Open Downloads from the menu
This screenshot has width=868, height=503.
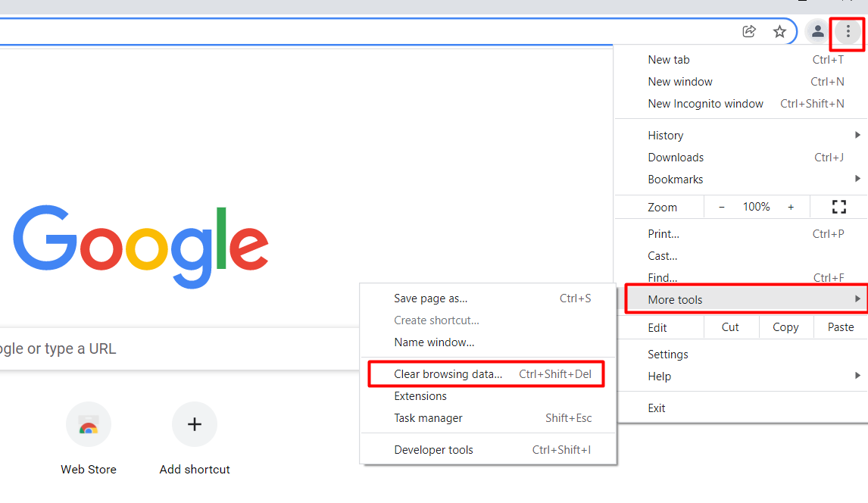pyautogui.click(x=742, y=158)
